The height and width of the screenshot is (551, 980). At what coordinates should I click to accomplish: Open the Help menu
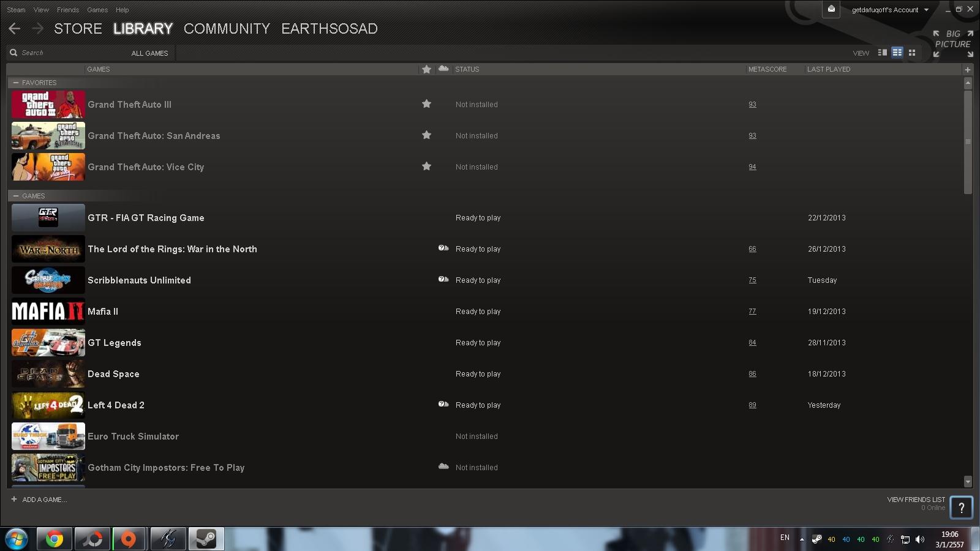(123, 10)
